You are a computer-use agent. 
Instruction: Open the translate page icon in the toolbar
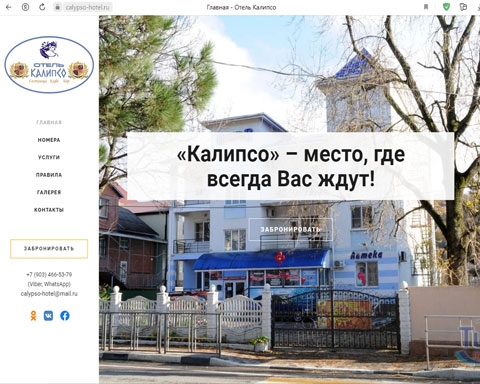pyautogui.click(x=463, y=7)
